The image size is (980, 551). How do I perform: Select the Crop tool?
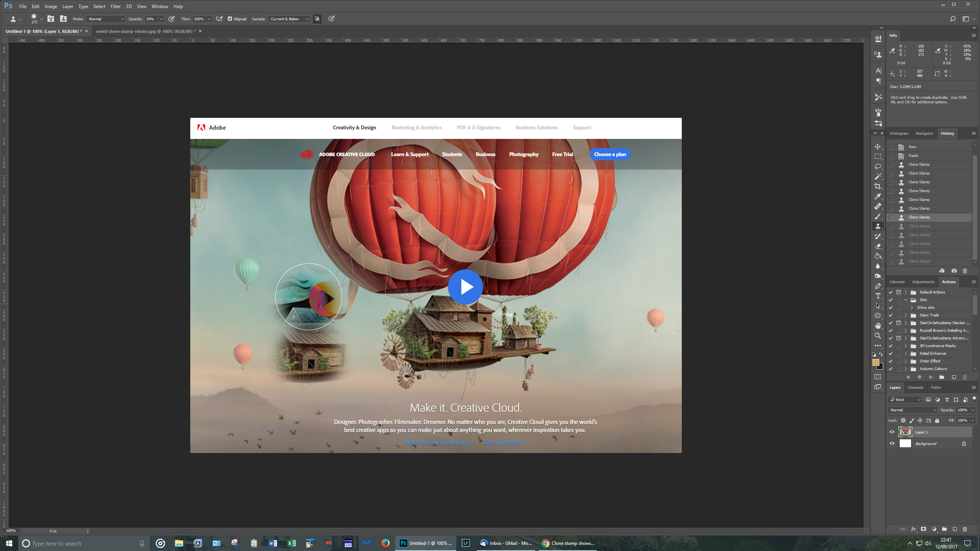[878, 186]
